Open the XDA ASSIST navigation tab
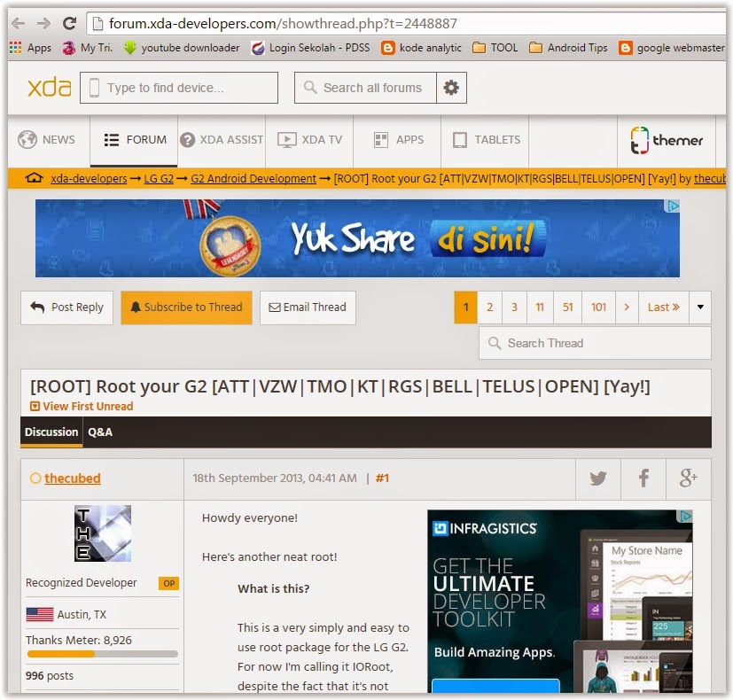The width and height of the screenshot is (733, 700). click(222, 140)
